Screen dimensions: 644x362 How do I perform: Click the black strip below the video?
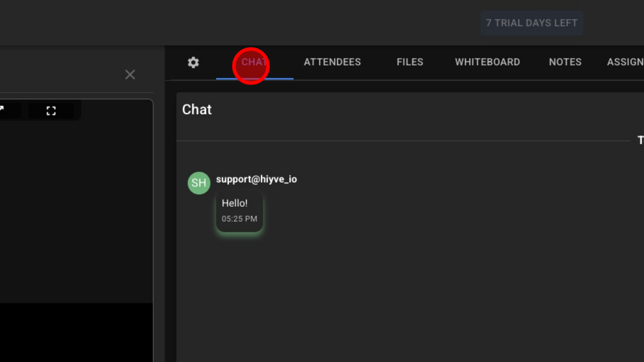click(76, 333)
